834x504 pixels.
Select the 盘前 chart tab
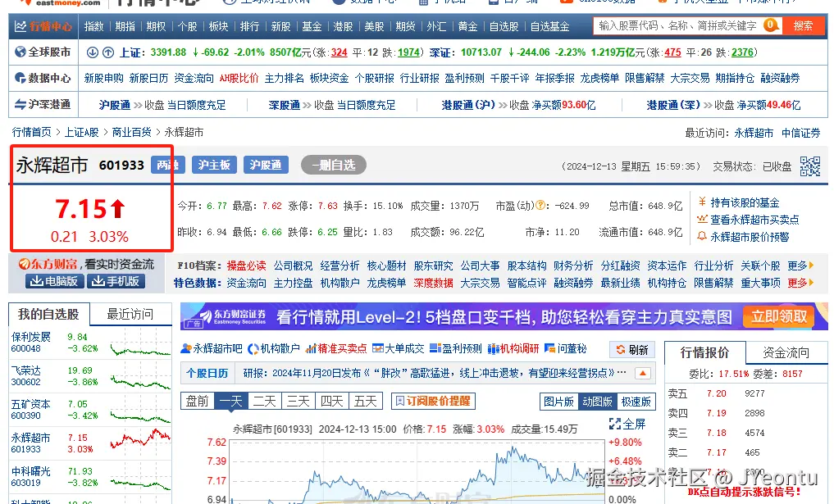click(198, 401)
